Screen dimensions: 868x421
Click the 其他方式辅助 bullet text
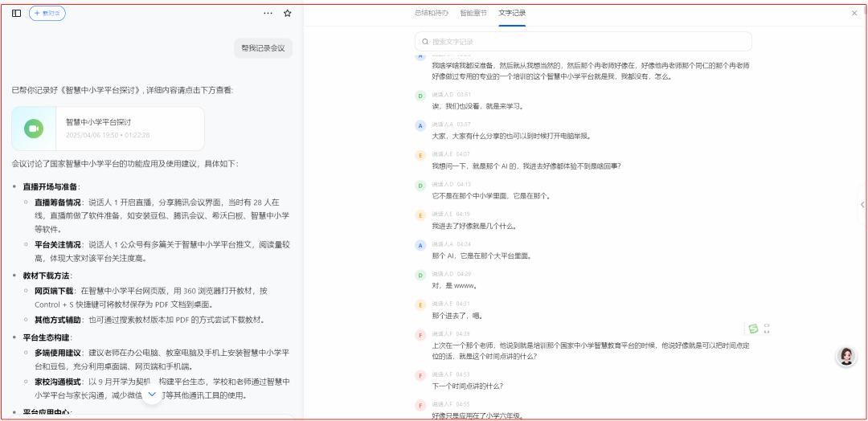[x=149, y=320]
